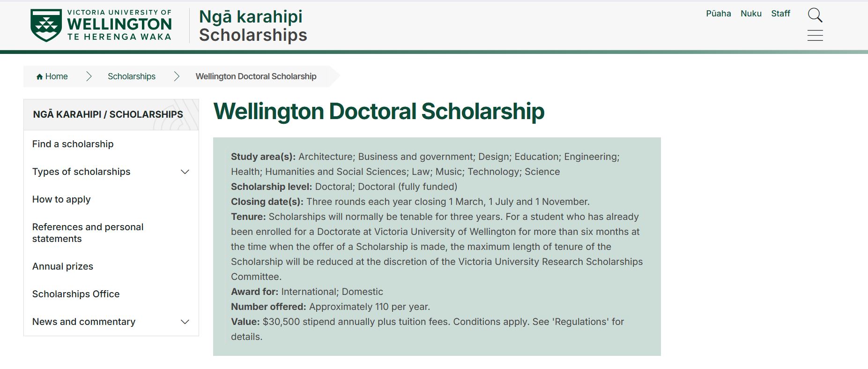This screenshot has height=369, width=868.
Task: Open the hamburger menu icon
Action: [815, 35]
